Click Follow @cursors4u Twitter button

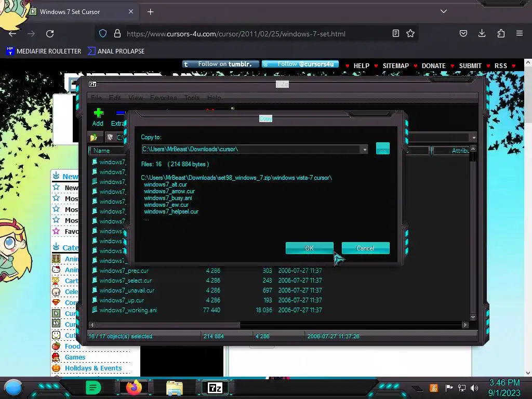point(300,64)
